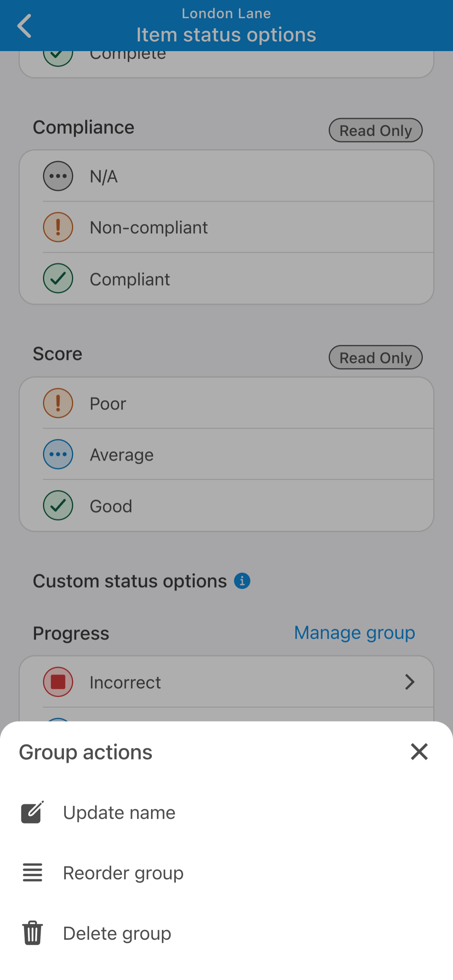Select the Compliant status option
This screenshot has height=980, width=453.
(130, 279)
